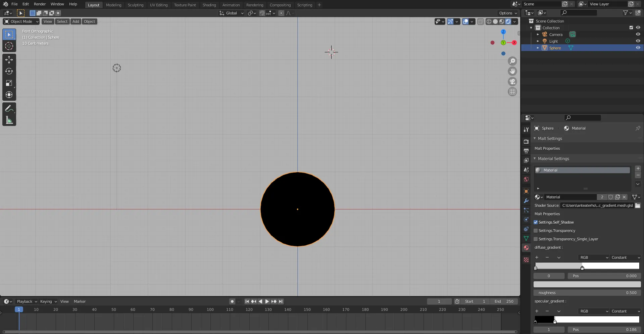Open the Object Mode dropdown

point(21,21)
